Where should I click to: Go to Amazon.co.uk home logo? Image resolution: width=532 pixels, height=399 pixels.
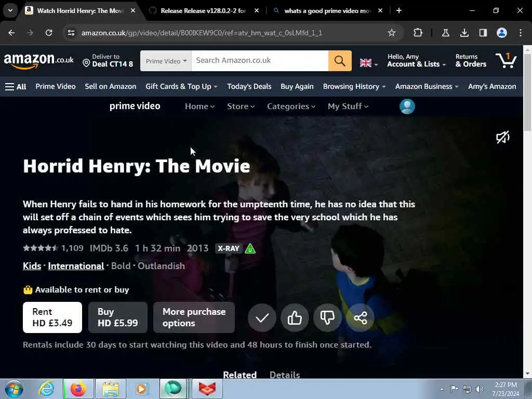pyautogui.click(x=38, y=61)
